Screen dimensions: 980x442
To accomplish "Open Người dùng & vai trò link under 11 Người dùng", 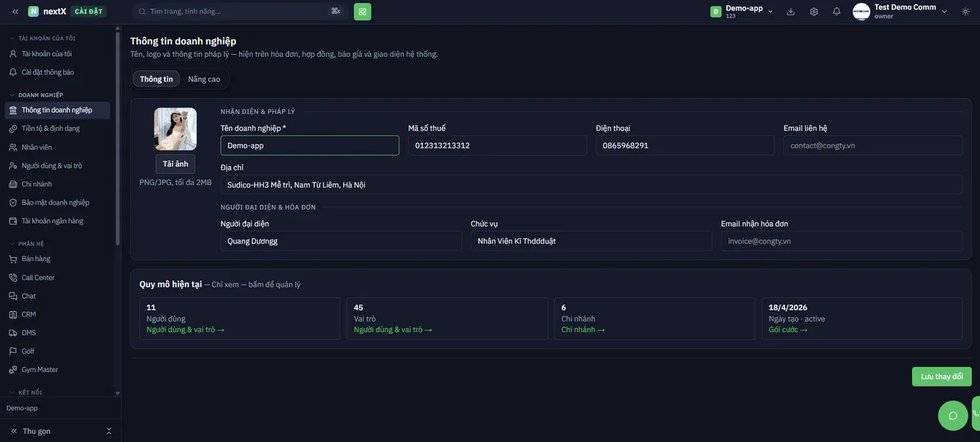I will [186, 330].
